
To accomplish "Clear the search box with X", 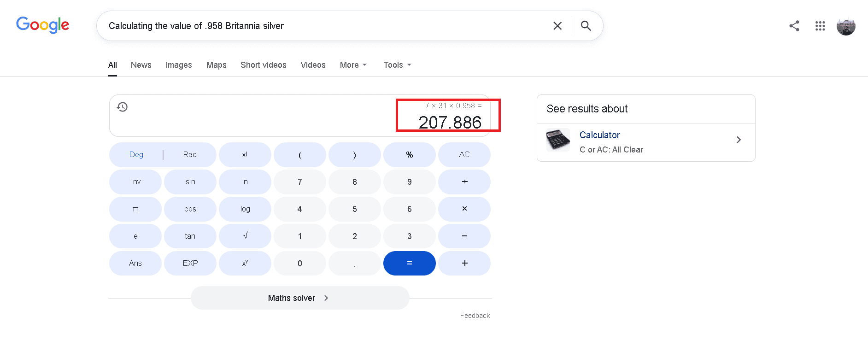I will [x=557, y=26].
